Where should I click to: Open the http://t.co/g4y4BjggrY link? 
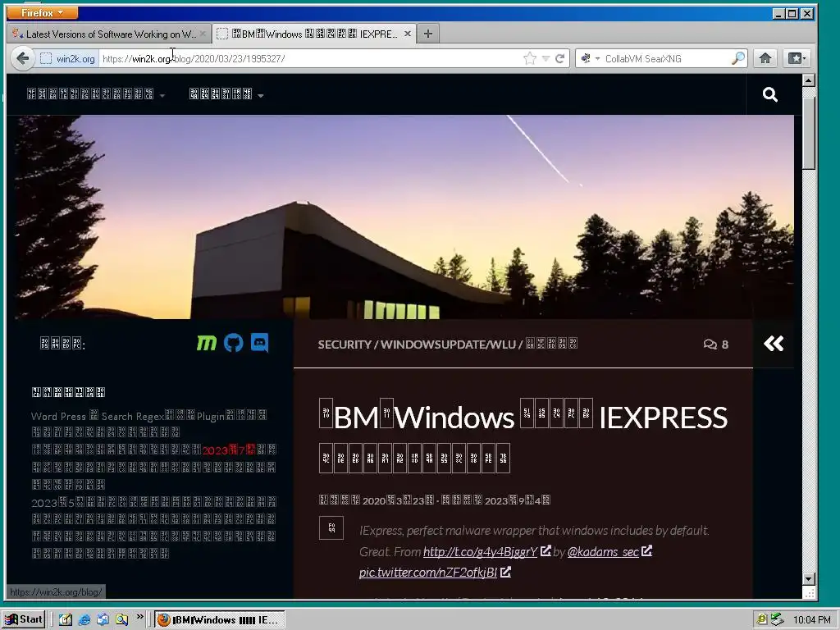pos(480,552)
